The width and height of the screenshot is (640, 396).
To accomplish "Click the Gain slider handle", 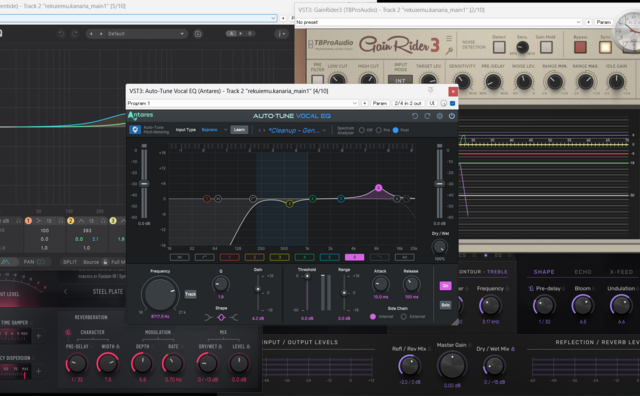I will 258,289.
